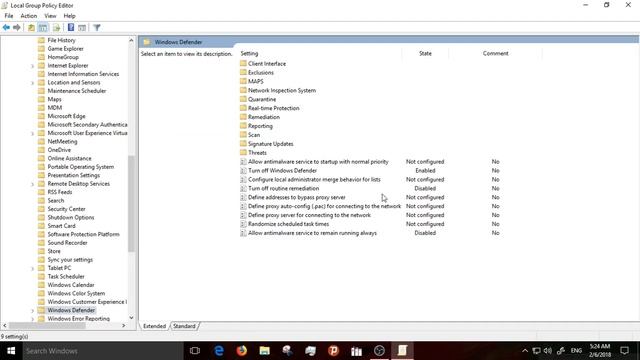
Task: Open the Real-time Protection folder
Action: (x=273, y=108)
